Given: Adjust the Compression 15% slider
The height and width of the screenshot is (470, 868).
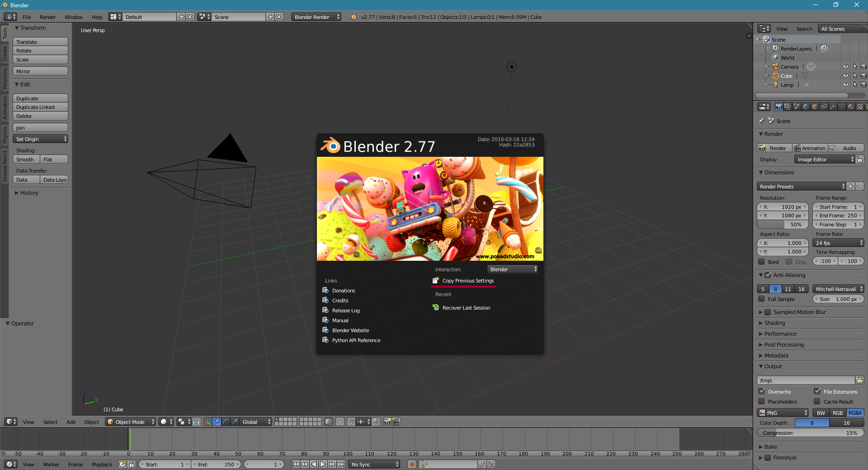Looking at the screenshot, I should coord(810,432).
